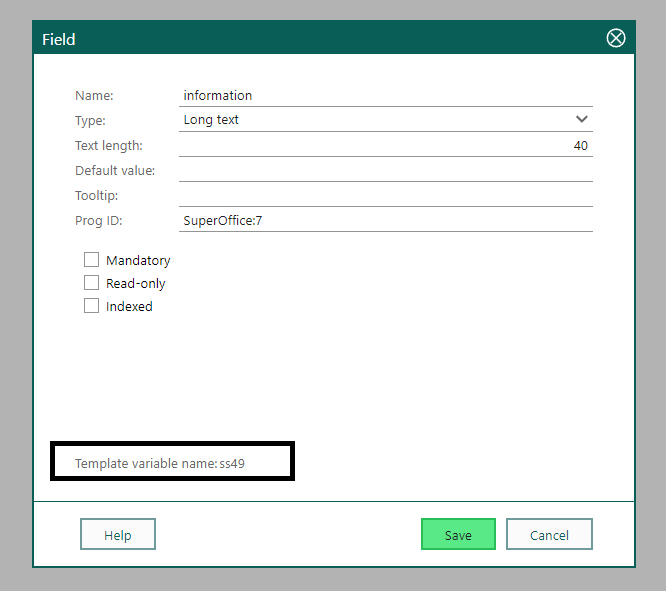Image resolution: width=666 pixels, height=591 pixels.
Task: Check the Indexed checkbox
Action: coord(92,306)
